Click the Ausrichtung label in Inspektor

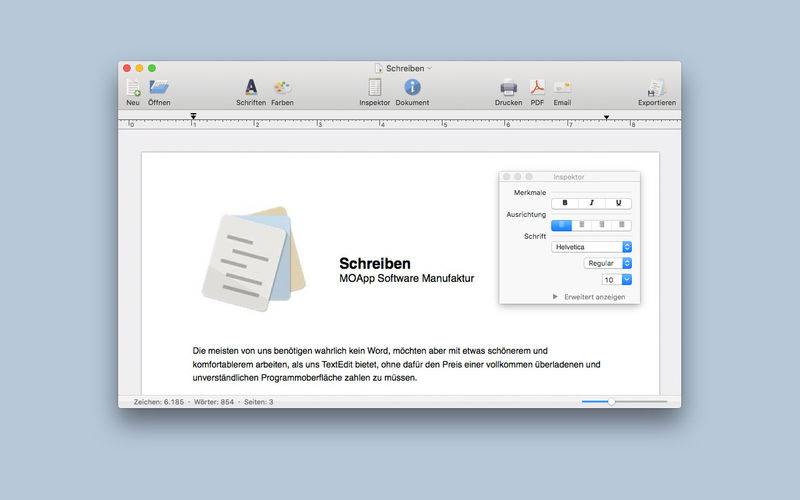point(526,214)
